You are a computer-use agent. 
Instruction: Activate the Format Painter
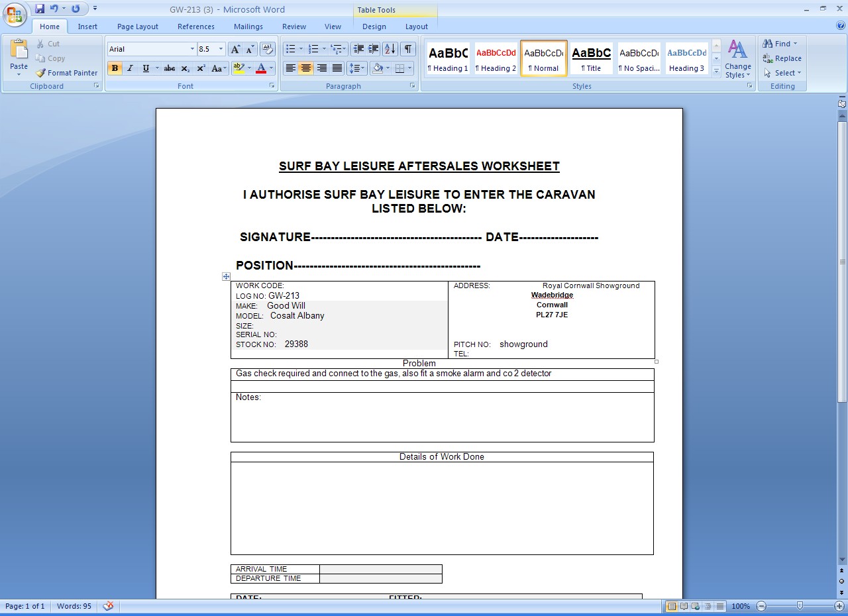66,73
